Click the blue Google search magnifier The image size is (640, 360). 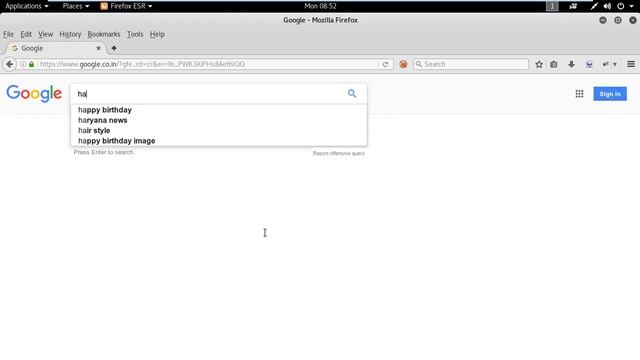pyautogui.click(x=352, y=93)
